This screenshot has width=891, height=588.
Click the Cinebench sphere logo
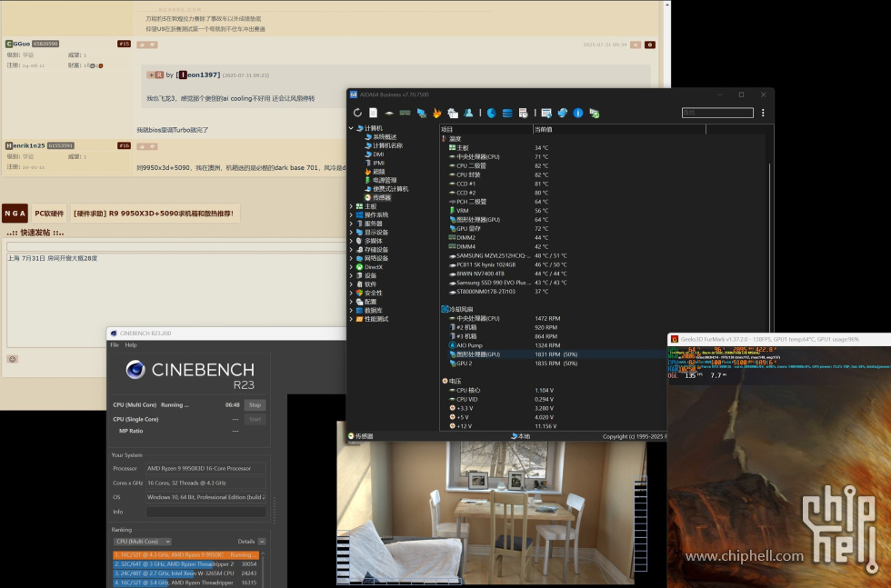click(x=135, y=369)
